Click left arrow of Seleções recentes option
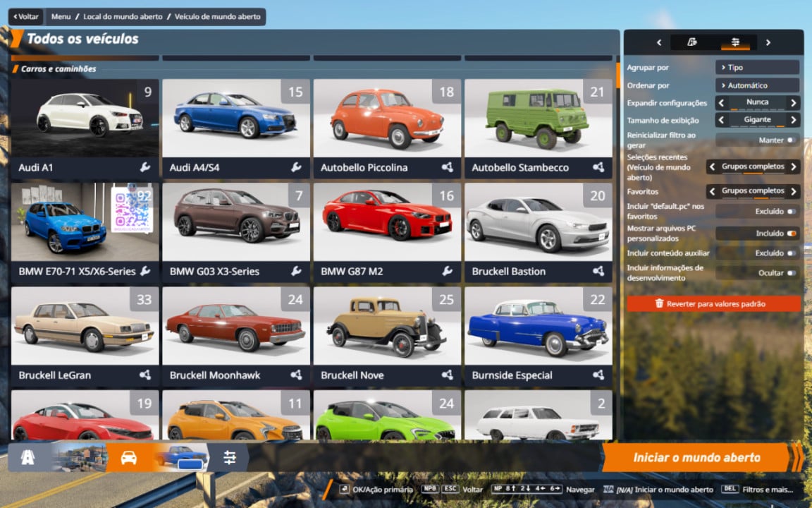This screenshot has width=812, height=508. 712,167
